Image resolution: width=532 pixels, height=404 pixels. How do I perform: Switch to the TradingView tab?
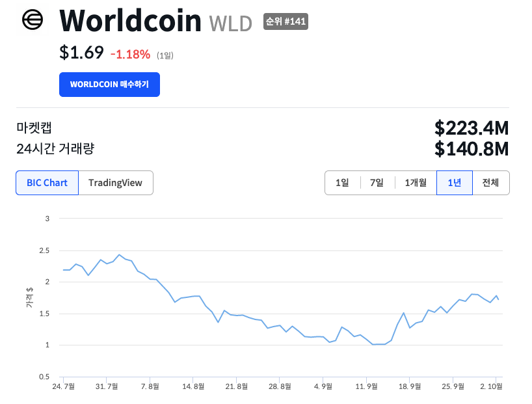point(115,183)
